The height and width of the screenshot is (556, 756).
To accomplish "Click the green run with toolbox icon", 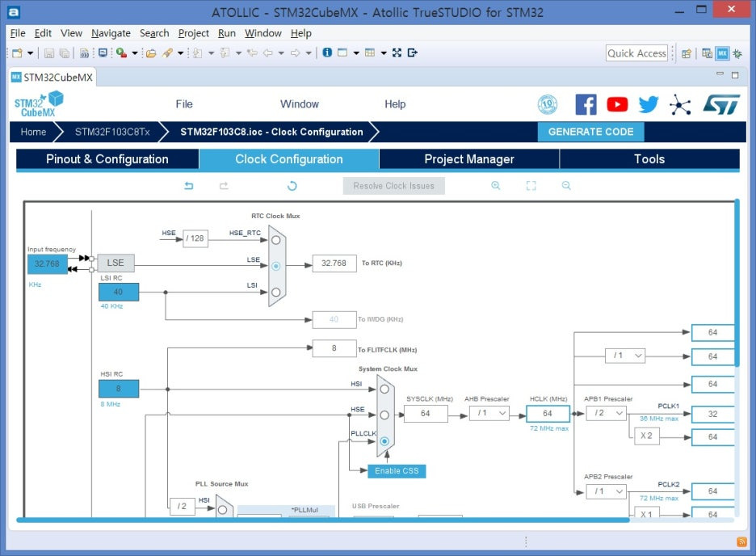I will 121,53.
